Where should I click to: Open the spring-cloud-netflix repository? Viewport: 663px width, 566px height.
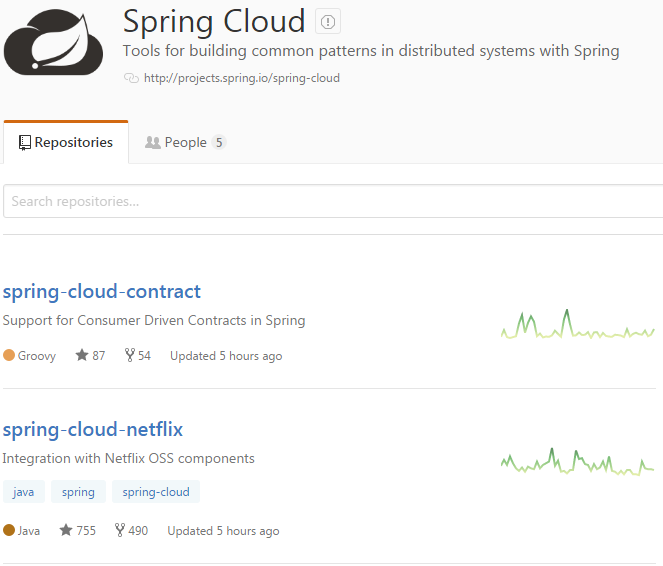[93, 430]
